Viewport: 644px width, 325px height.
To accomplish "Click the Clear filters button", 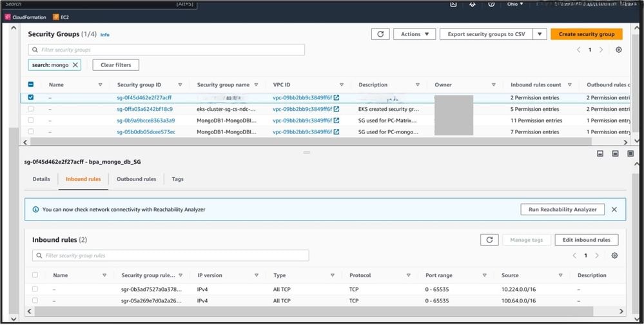I will [x=116, y=65].
